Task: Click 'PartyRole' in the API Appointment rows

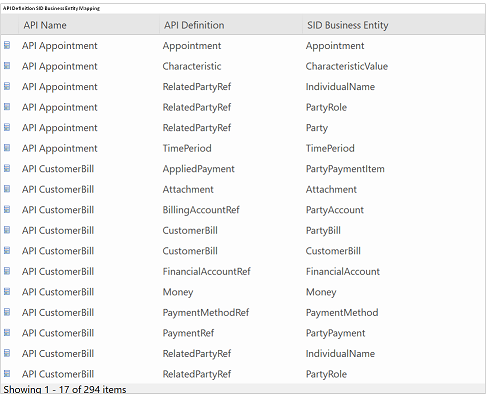Action: coord(326,108)
